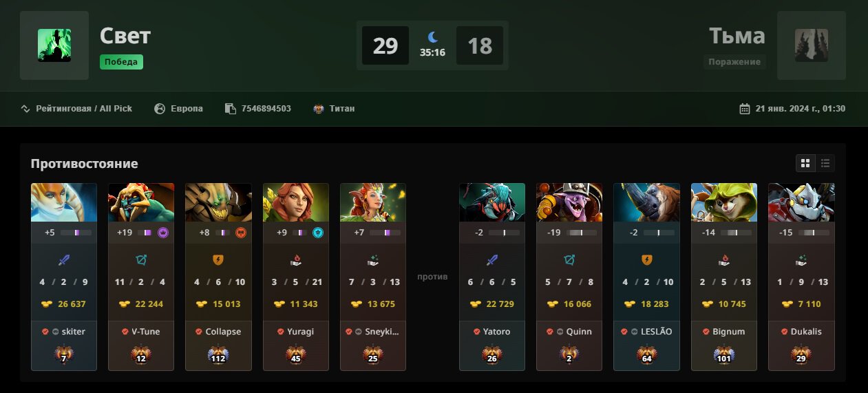Open Yatoro's Weaver hero portrait
This screenshot has width=868, height=393.
[492, 202]
